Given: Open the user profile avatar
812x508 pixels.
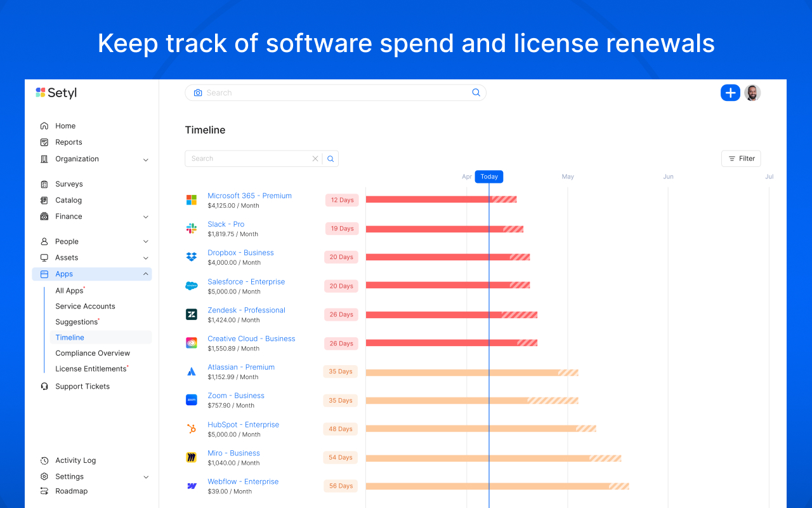Looking at the screenshot, I should click(752, 93).
